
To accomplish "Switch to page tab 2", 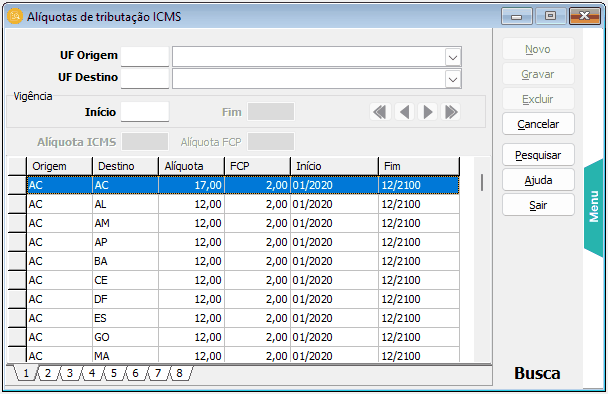I will [48, 373].
